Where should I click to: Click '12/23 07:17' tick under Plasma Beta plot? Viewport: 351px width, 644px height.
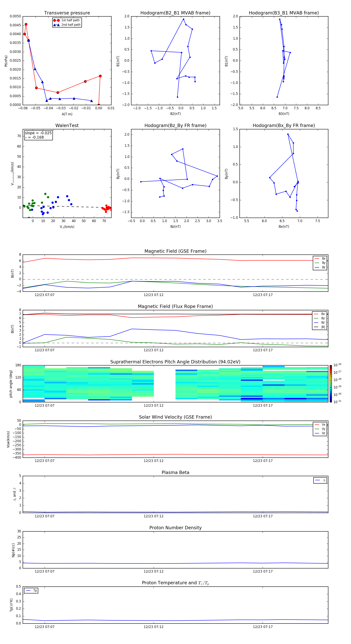click(262, 516)
